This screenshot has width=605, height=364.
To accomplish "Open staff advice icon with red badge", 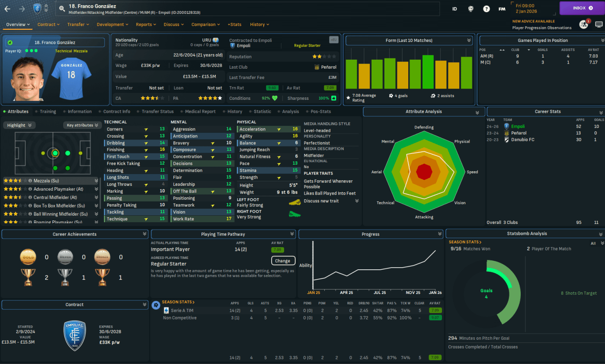I will [584, 24].
